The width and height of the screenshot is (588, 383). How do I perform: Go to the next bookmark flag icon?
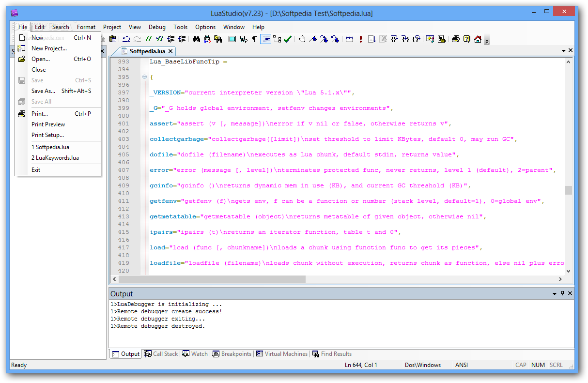[x=324, y=39]
